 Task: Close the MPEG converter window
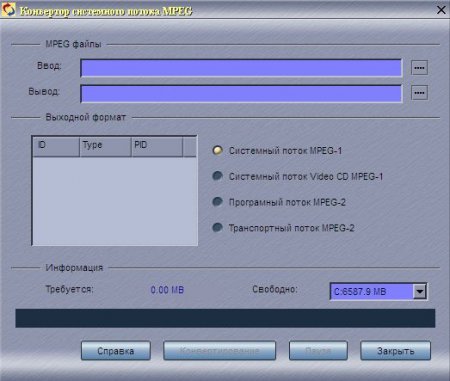[441, 10]
